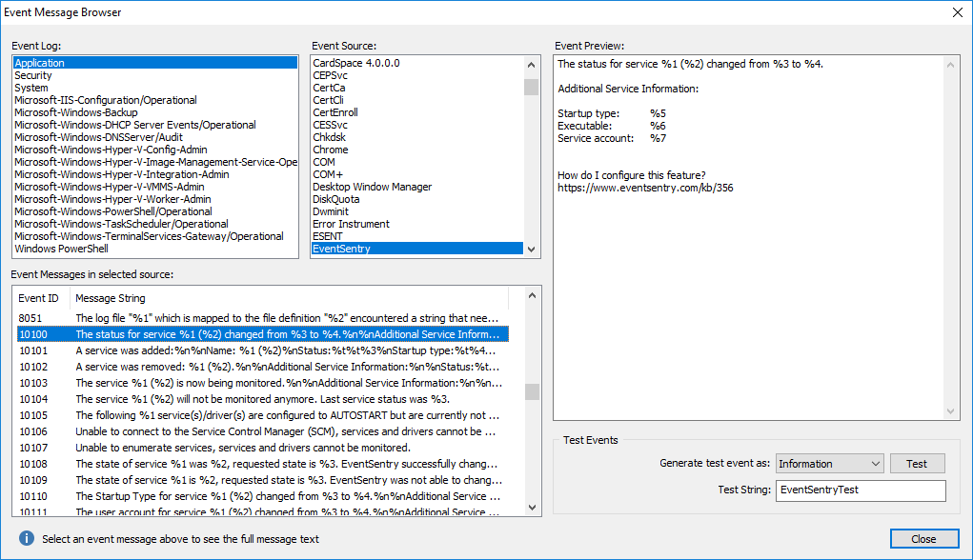The width and height of the screenshot is (973, 560).
Task: Select Desktop Window Manager event source
Action: [x=417, y=187]
